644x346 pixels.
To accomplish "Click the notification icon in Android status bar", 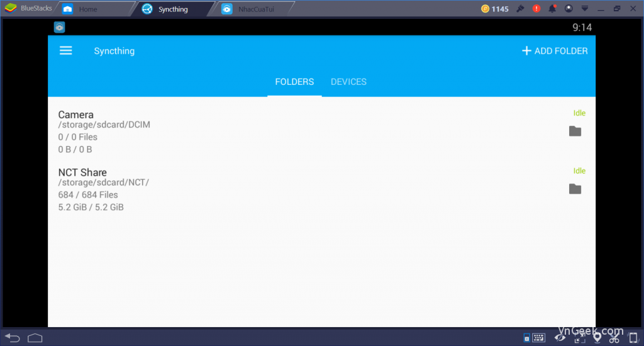I will pyautogui.click(x=59, y=27).
